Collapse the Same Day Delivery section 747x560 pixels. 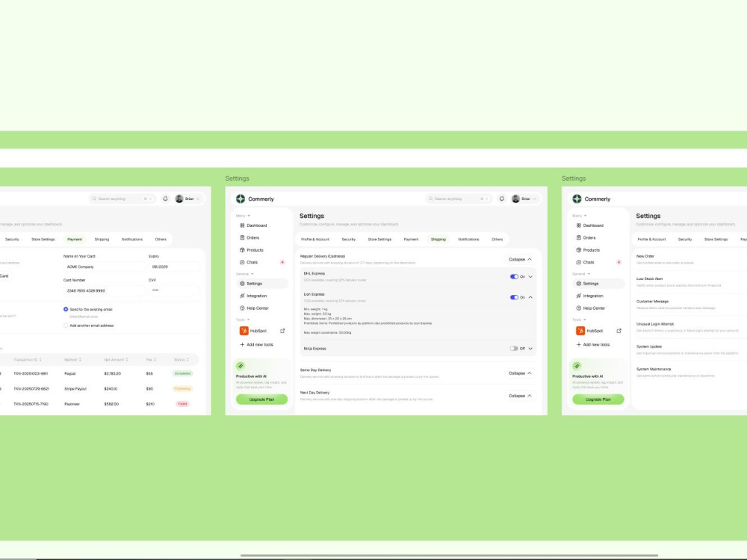520,373
